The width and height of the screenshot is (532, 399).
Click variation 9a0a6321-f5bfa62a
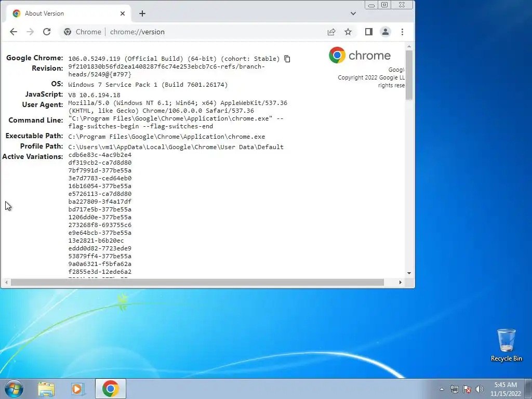100,264
